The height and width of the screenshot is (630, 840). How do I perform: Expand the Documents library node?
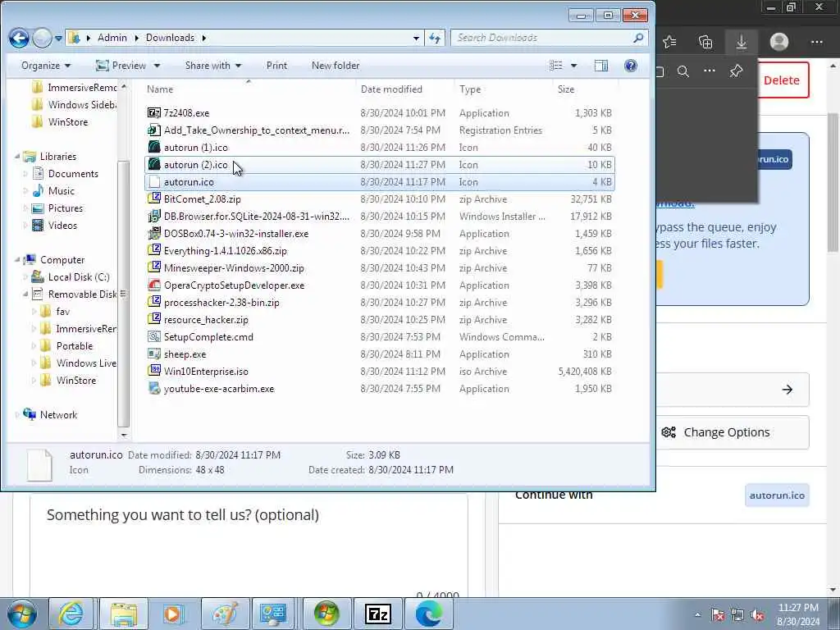pyautogui.click(x=25, y=174)
